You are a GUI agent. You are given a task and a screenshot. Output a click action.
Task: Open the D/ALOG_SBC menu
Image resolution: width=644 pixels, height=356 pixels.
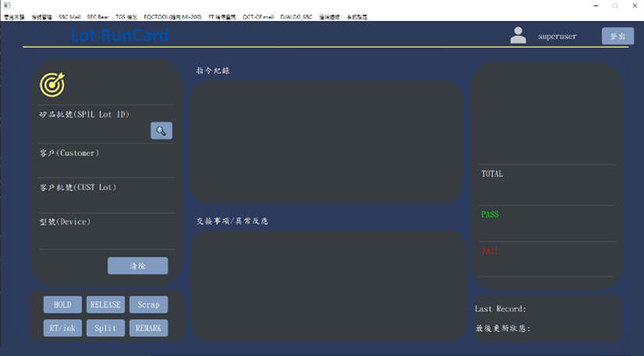pos(296,17)
